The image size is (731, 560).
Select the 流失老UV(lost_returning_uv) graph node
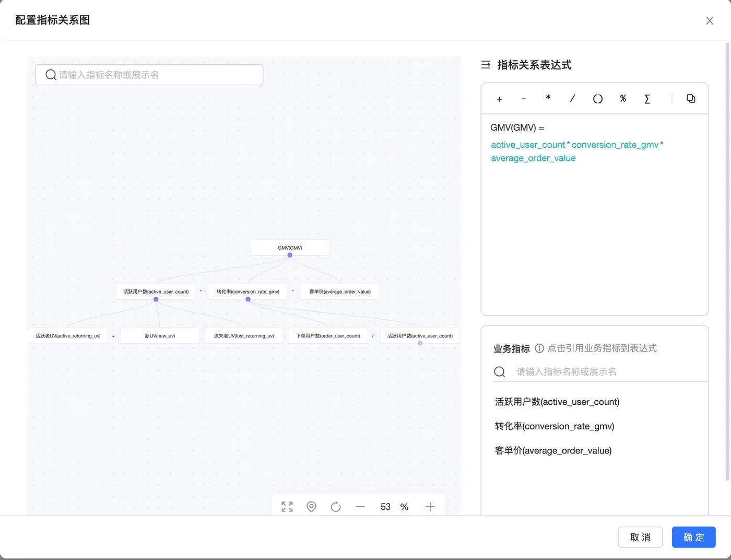[x=244, y=336]
